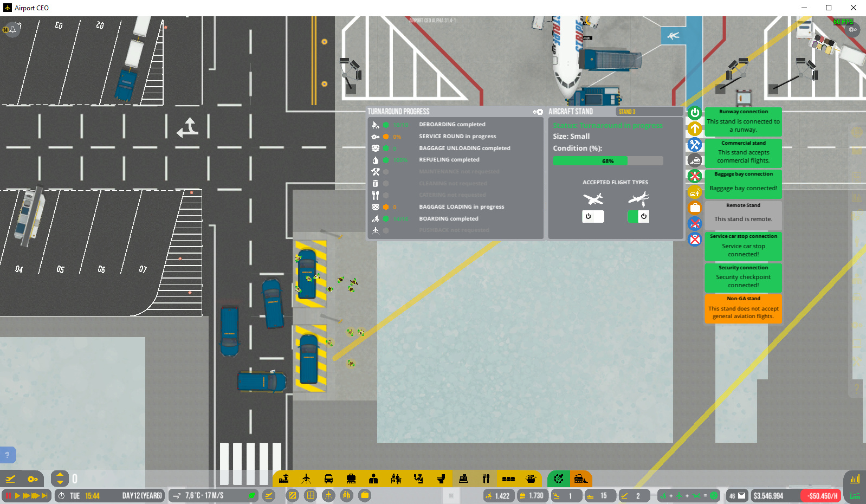Viewport: 866px width, 504px height.
Task: Toggle general aviation flight type switch
Action: pyautogui.click(x=593, y=216)
